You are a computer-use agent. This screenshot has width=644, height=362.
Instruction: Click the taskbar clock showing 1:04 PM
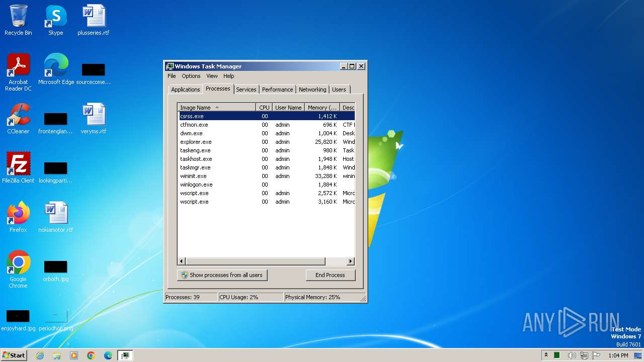[x=618, y=355]
